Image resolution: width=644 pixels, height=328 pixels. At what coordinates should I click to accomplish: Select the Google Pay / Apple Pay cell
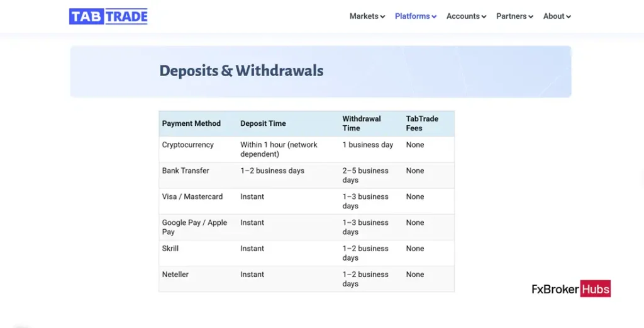click(194, 227)
